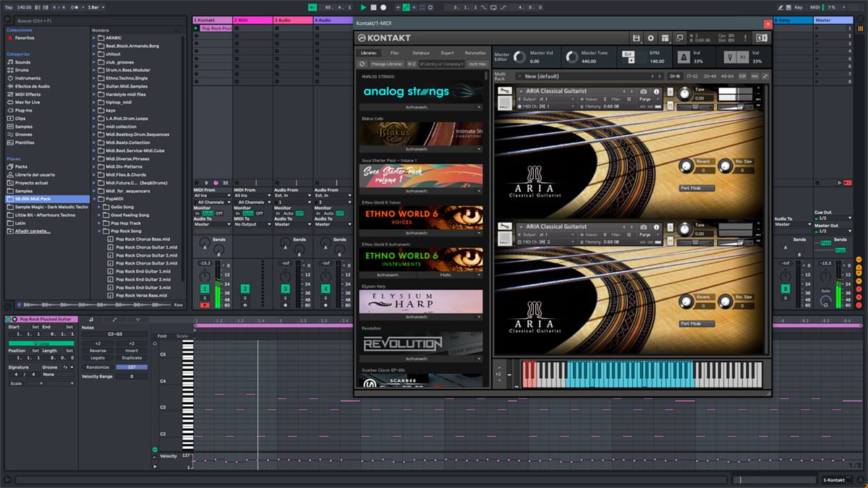This screenshot has height=488, width=868.
Task: Select the Automation tab in Kontakt
Action: 475,53
